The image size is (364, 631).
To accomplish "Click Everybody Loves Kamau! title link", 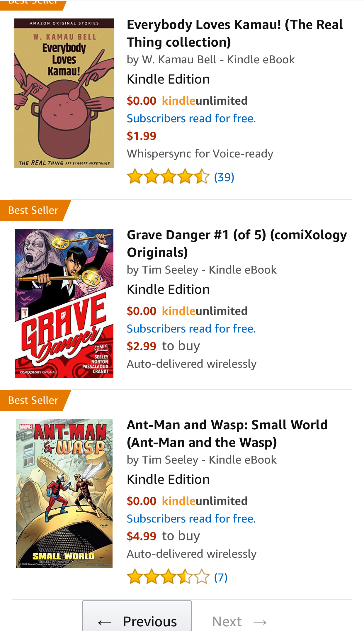I will [x=234, y=33].
